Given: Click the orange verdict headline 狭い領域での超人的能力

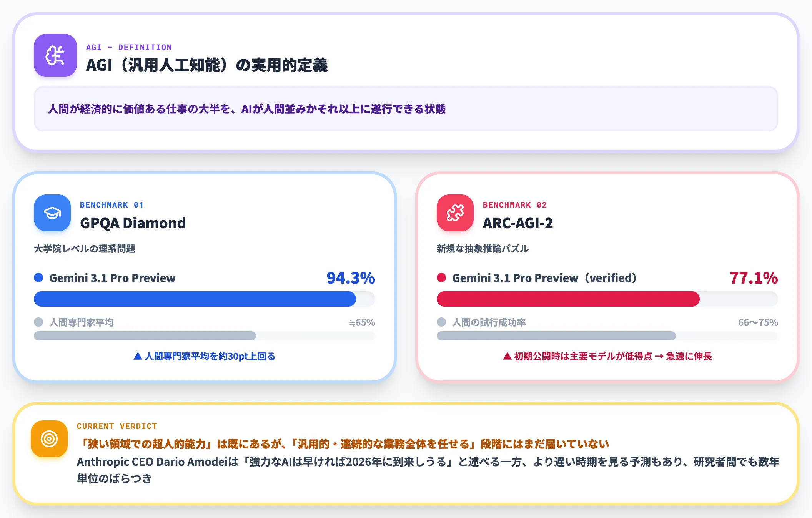Looking at the screenshot, I should pyautogui.click(x=343, y=444).
